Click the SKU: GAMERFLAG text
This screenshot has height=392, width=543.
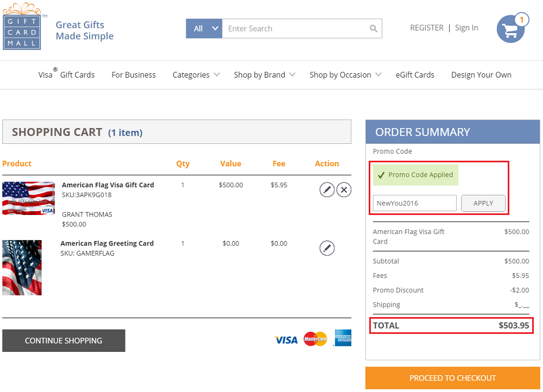click(87, 253)
